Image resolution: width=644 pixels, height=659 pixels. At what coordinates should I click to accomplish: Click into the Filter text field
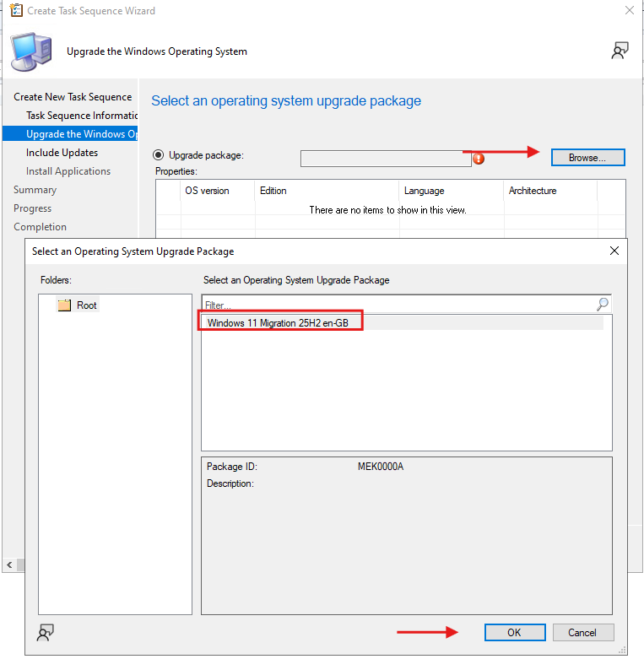[x=397, y=305]
